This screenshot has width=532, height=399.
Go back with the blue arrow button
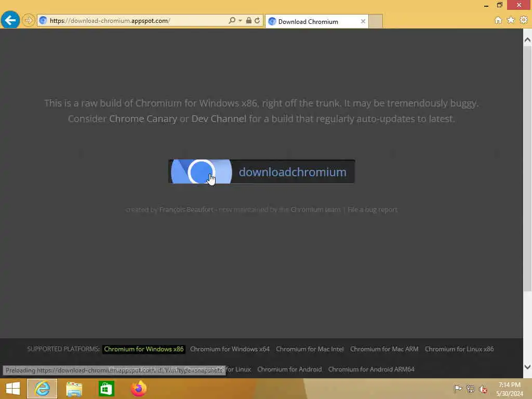(10, 20)
